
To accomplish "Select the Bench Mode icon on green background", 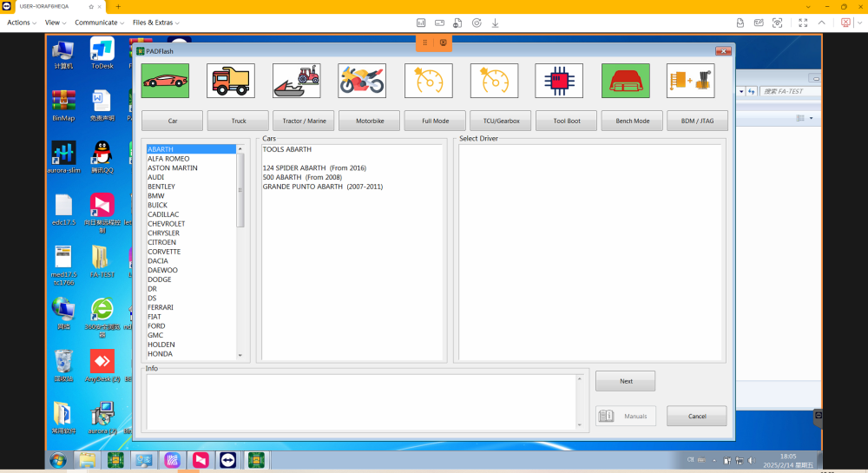I will click(625, 81).
